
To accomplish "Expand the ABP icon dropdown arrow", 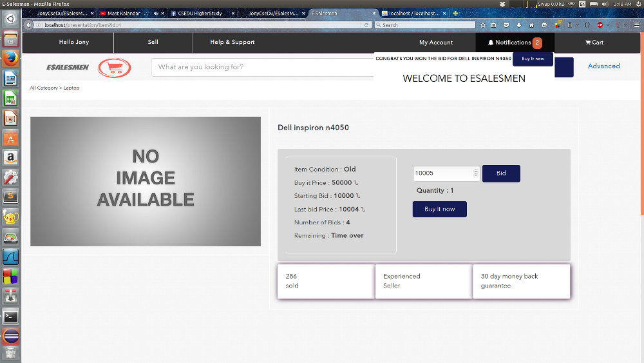I will [x=608, y=25].
